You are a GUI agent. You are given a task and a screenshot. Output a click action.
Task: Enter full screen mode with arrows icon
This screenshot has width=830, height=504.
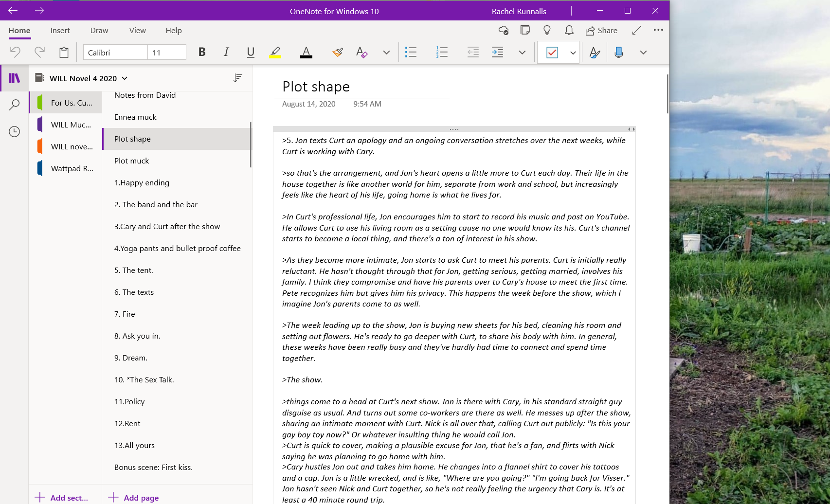click(x=636, y=30)
